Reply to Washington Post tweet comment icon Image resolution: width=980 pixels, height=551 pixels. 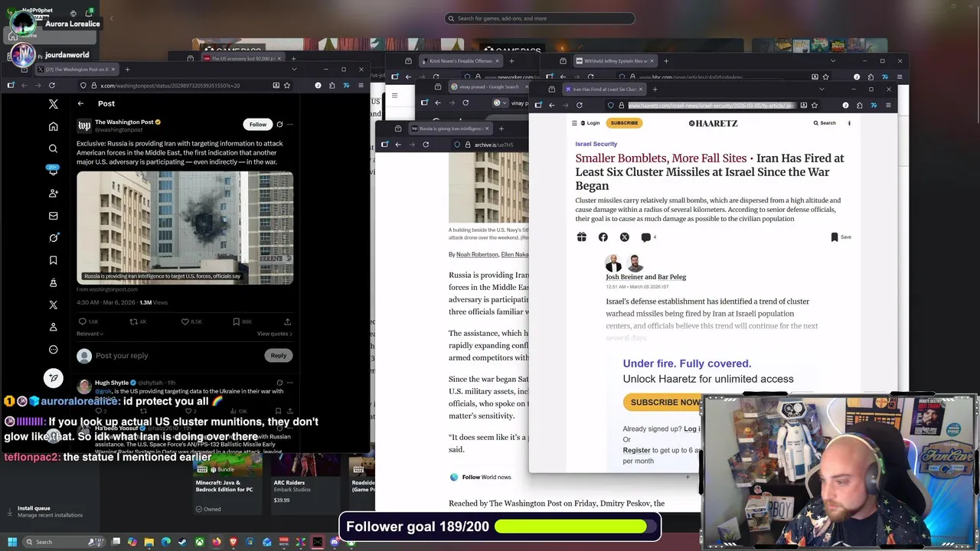83,321
